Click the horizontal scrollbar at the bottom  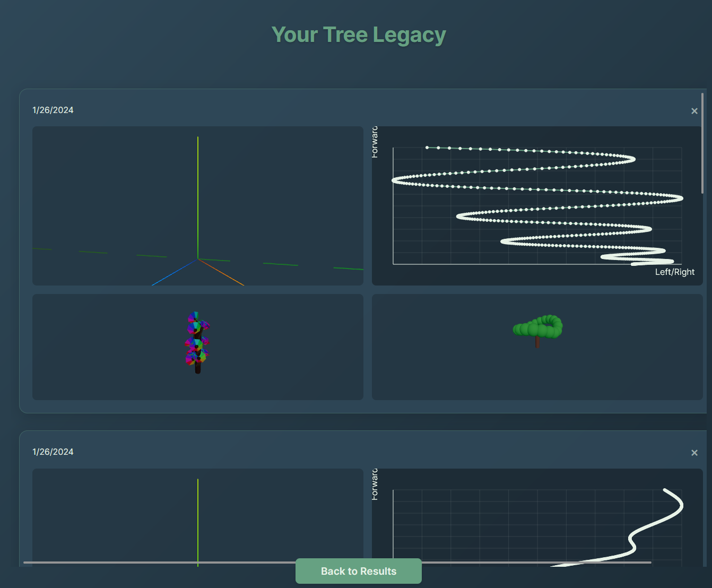pos(337,562)
